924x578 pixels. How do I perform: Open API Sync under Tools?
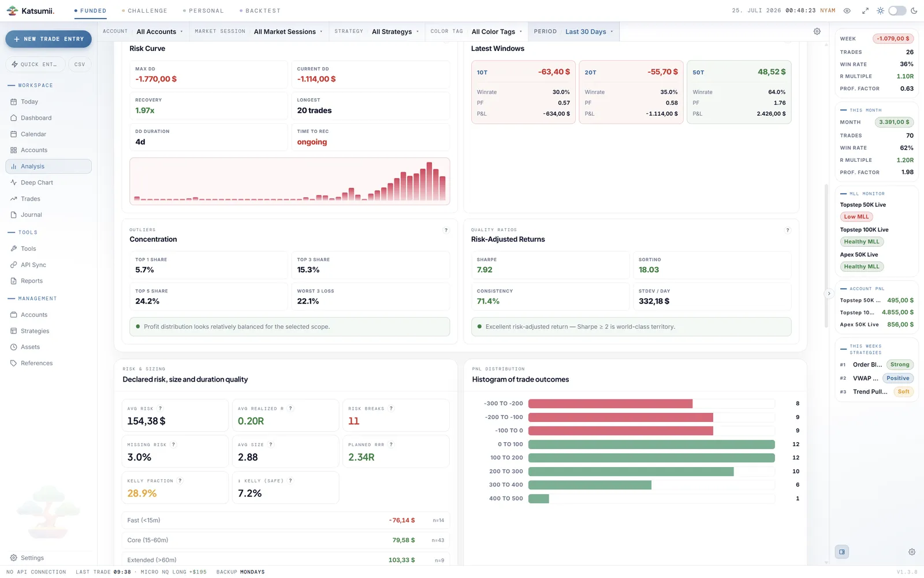[49, 265]
